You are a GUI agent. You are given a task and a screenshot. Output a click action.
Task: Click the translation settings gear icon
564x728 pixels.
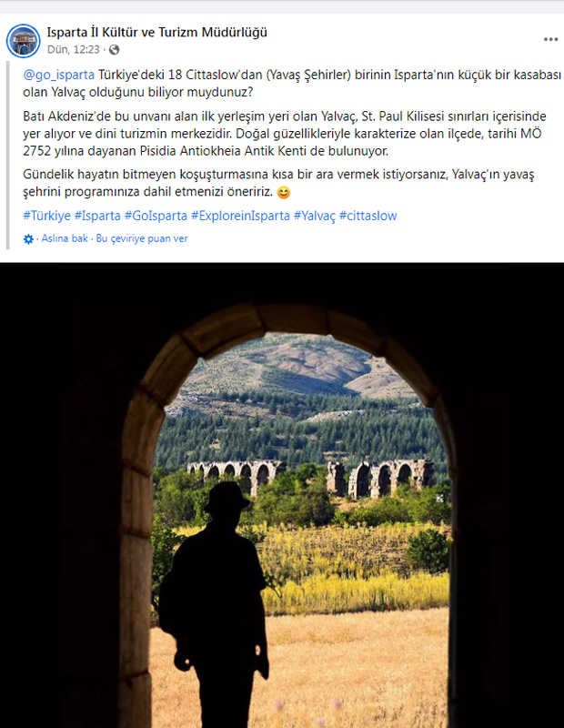[x=28, y=239]
